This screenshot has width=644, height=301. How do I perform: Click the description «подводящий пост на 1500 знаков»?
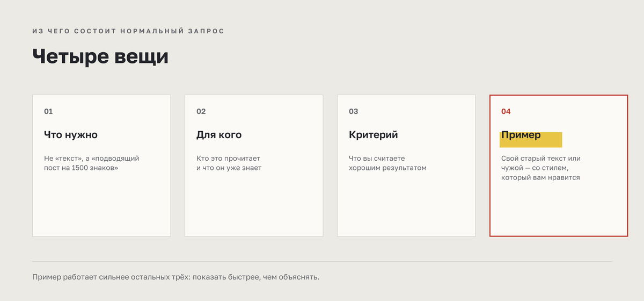click(92, 163)
